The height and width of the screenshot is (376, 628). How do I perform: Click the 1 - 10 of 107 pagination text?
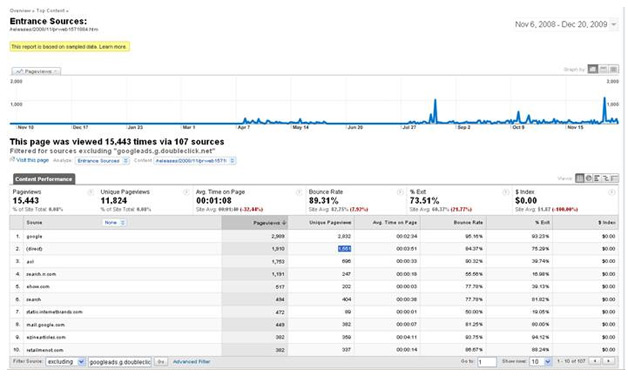[x=571, y=361]
